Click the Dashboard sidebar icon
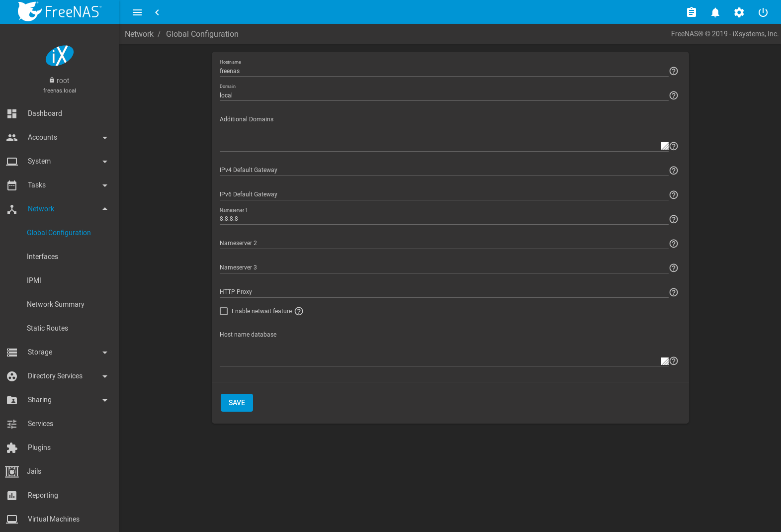Viewport: 781px width, 532px height. (12, 113)
